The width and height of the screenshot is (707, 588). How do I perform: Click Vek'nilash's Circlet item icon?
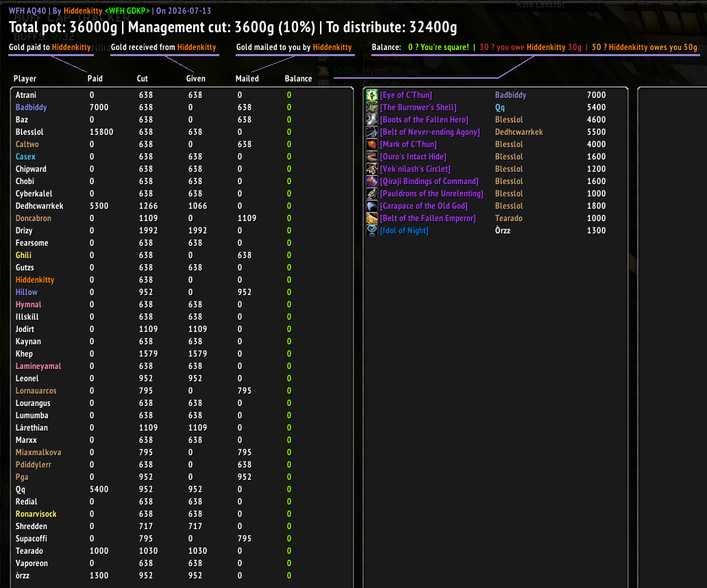tap(371, 169)
